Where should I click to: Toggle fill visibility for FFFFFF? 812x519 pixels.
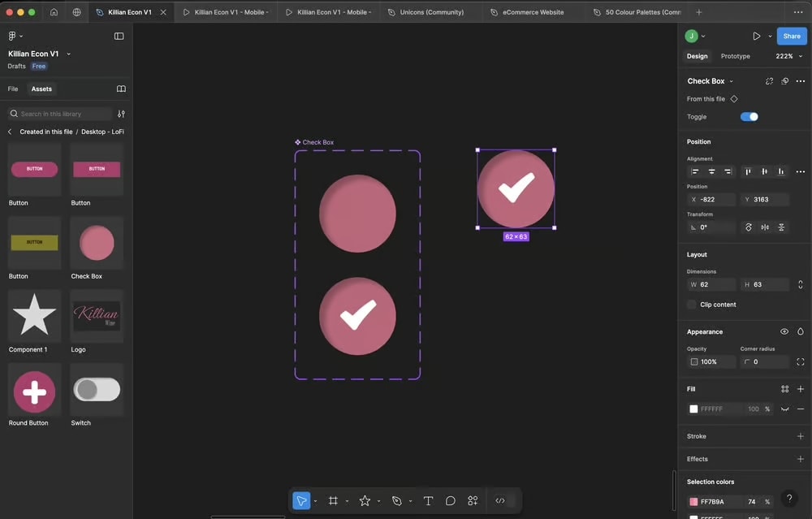(x=785, y=409)
